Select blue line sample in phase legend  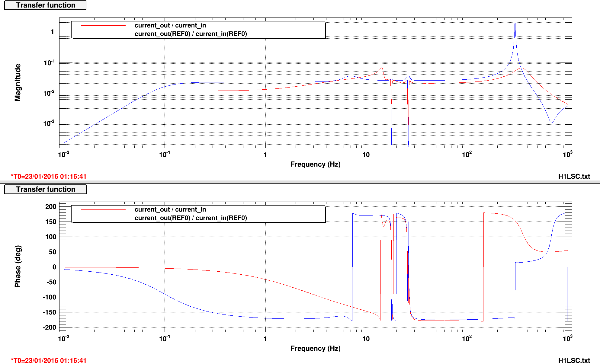[103, 218]
